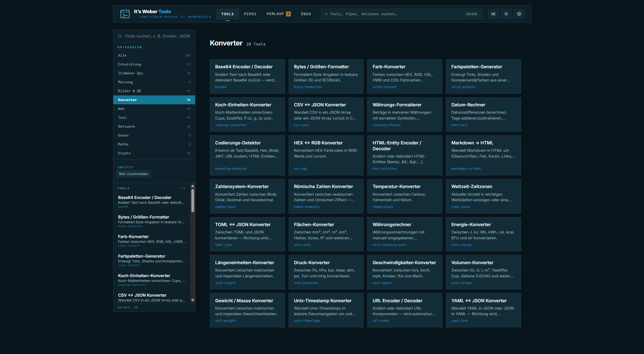
Task: Select the Netzwerk category
Action: pyautogui.click(x=154, y=126)
